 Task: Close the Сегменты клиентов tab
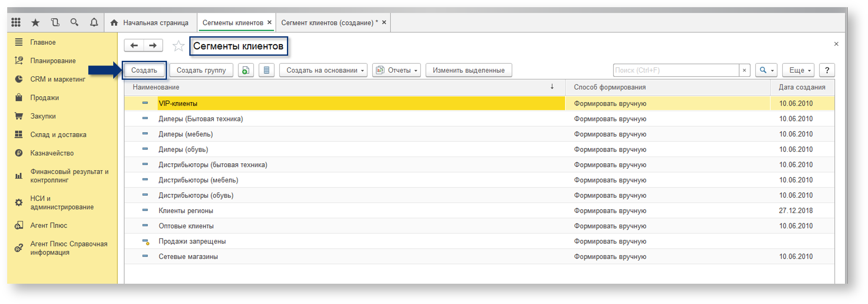point(270,22)
